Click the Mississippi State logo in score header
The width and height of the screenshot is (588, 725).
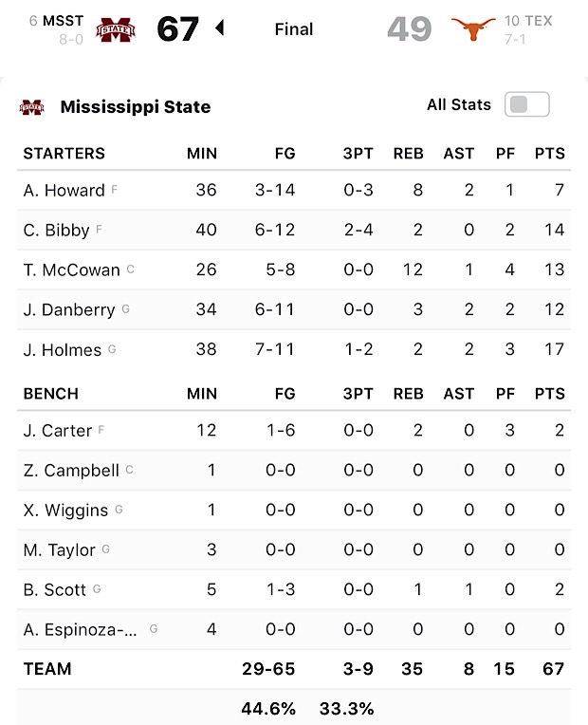click(x=116, y=29)
